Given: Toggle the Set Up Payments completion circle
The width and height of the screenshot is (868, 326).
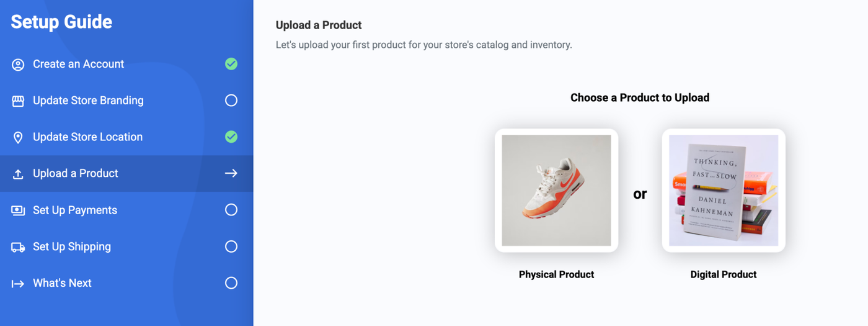Looking at the screenshot, I should pyautogui.click(x=231, y=210).
